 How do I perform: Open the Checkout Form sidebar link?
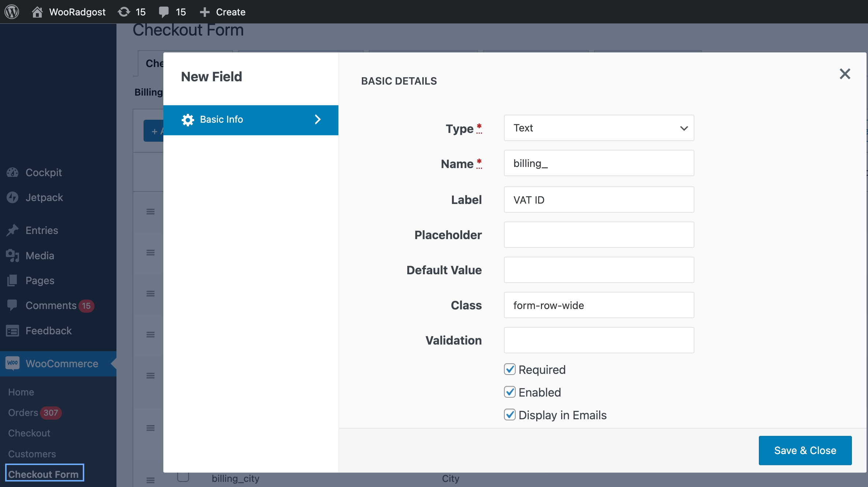(x=44, y=474)
